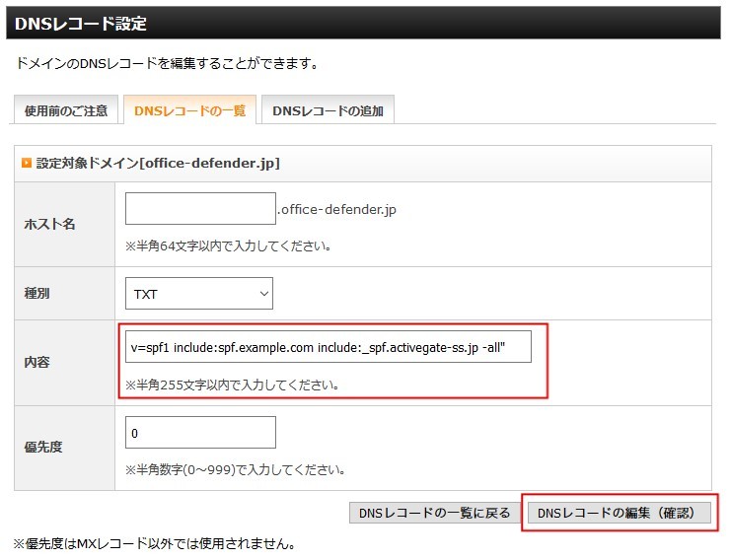
Task: Click the 半角255文字以内 hint under the content
Action: 232,385
